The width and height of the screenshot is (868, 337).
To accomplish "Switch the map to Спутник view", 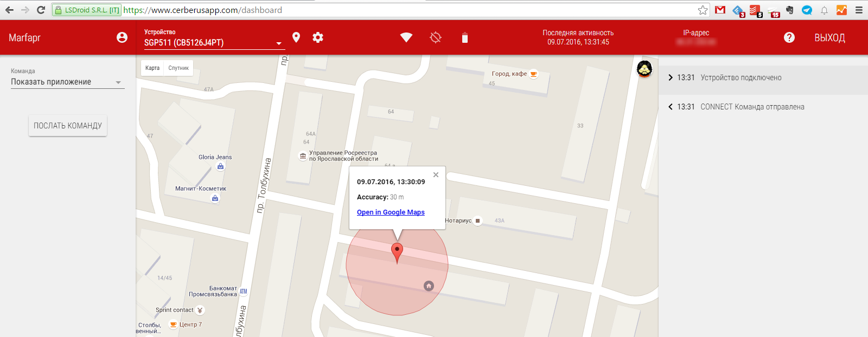I will tap(178, 68).
